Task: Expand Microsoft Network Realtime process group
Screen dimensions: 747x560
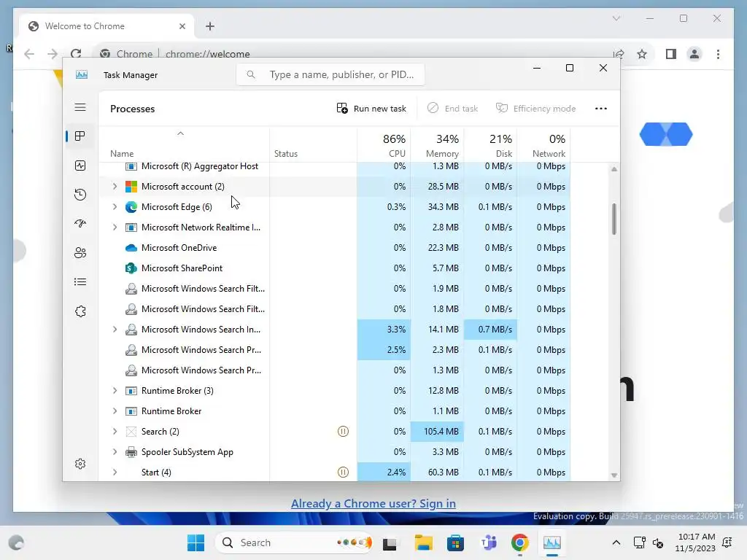Action: click(x=115, y=227)
